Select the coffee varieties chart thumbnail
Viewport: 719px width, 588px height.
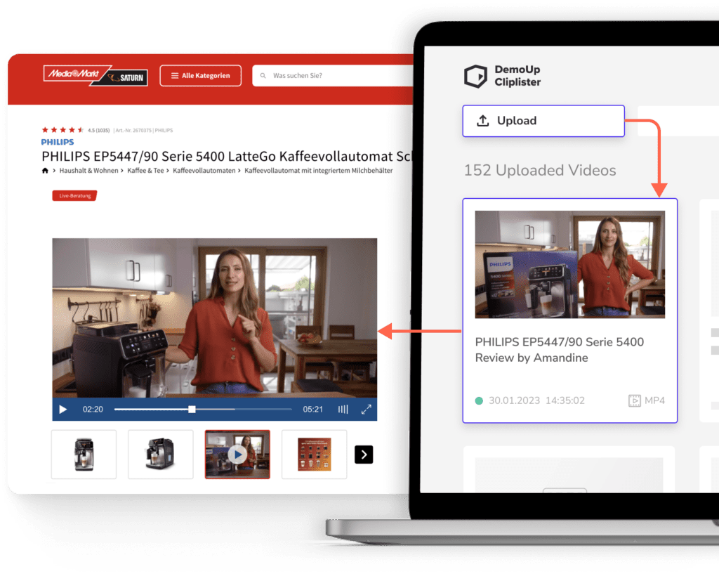pyautogui.click(x=314, y=455)
